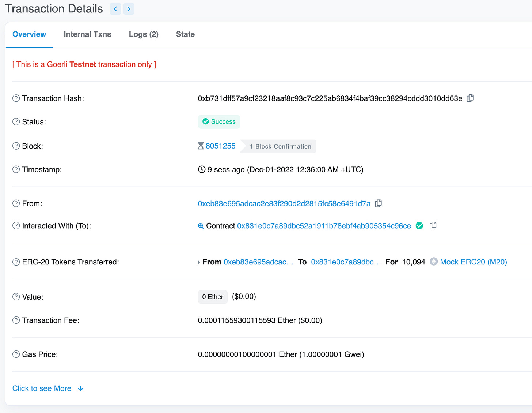The width and height of the screenshot is (532, 413).
Task: Click the 0 Ether value badge
Action: (x=212, y=297)
